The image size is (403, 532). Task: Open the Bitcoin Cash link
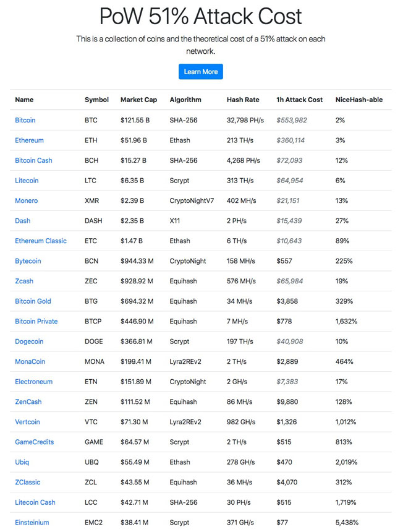33,160
